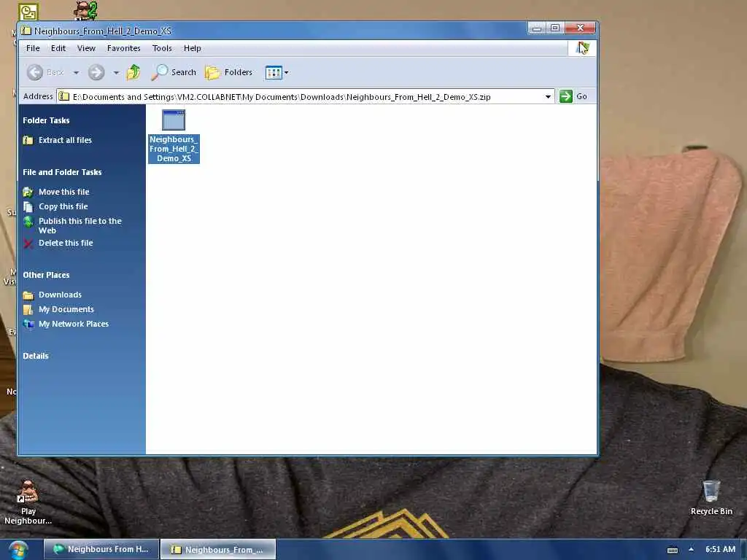The width and height of the screenshot is (747, 560).
Task: Click the keyboard icon in system tray
Action: coord(672,550)
